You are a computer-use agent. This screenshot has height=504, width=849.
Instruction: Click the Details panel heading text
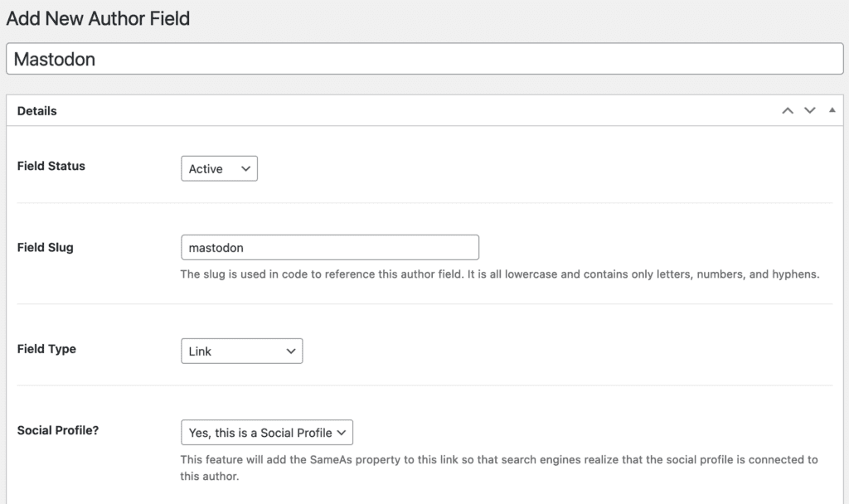coord(37,110)
